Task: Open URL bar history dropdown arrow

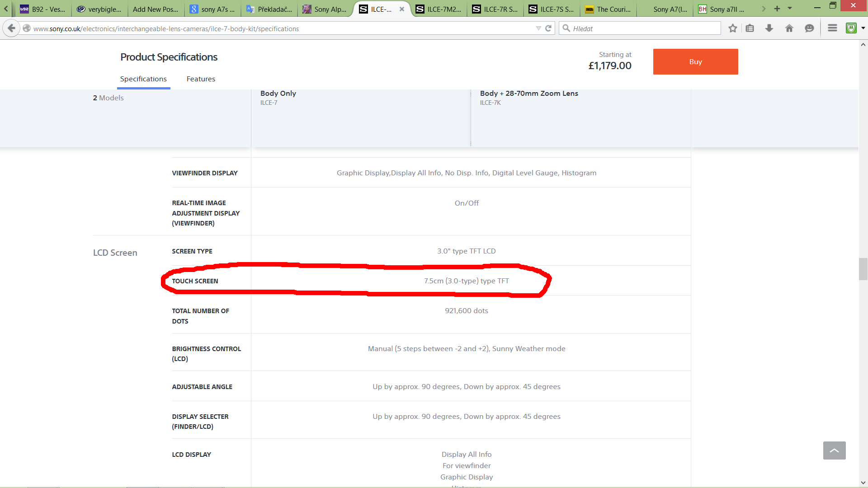Action: click(538, 28)
